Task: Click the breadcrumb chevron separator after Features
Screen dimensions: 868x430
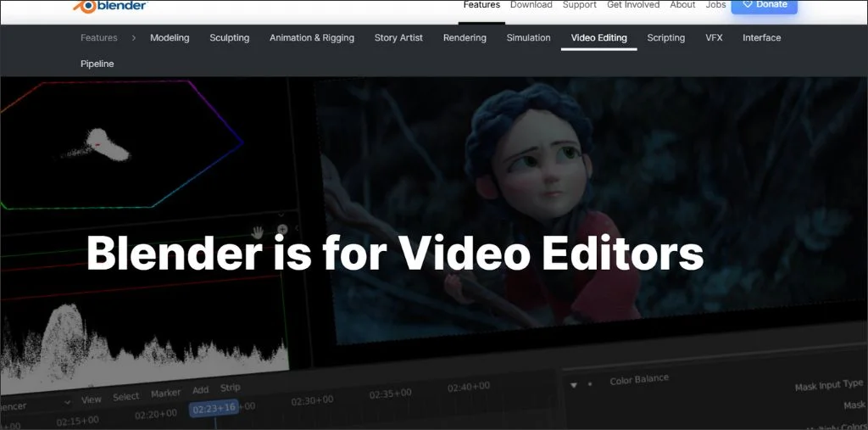Action: [133, 37]
